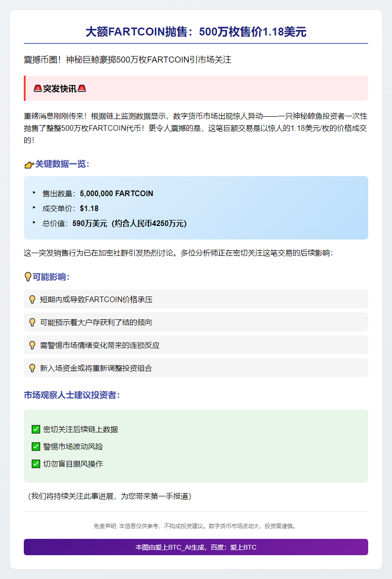Click the text 短期内或导致FARTCOIN价格承压
392x579 pixels.
96,299
